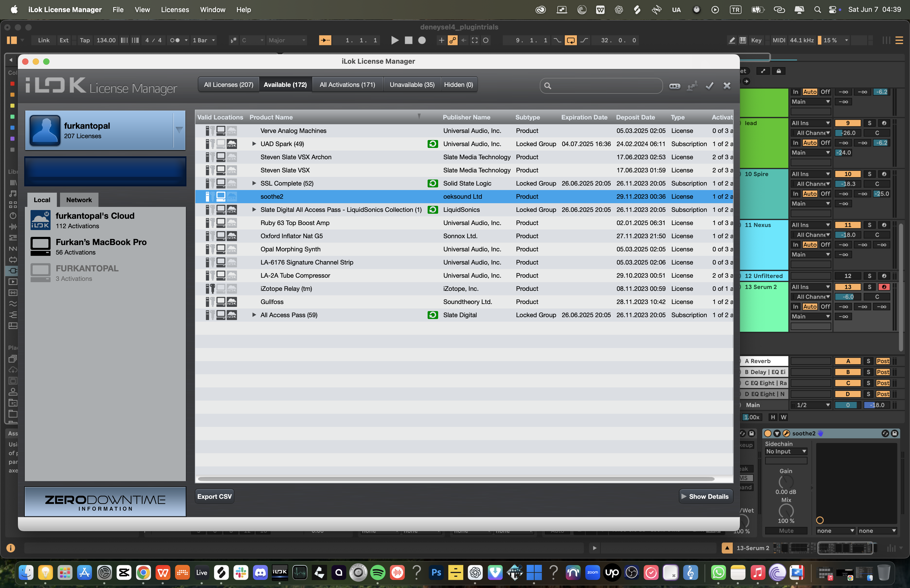Click the subscription renew icon on UAD Spark row
The height and width of the screenshot is (588, 910).
coord(432,144)
